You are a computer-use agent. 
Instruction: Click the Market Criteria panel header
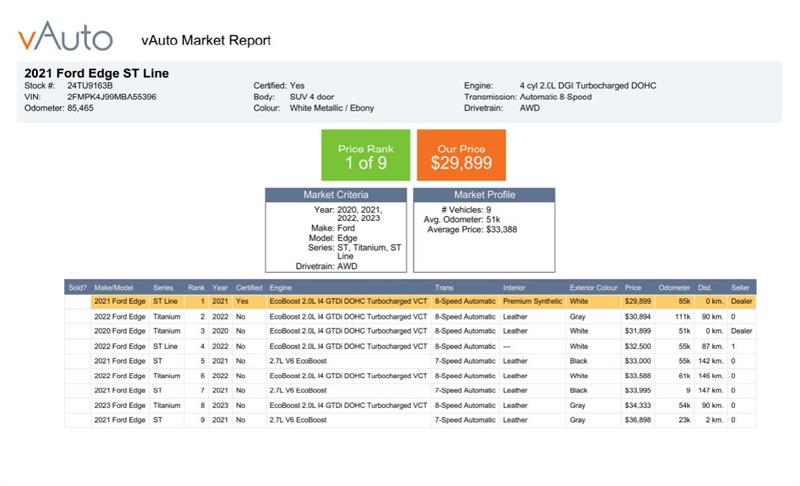(336, 195)
